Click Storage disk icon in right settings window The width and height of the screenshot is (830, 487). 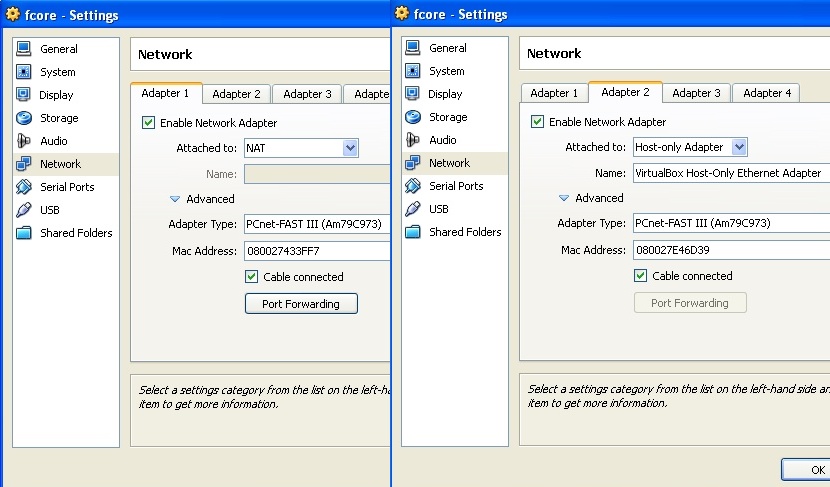coord(413,116)
